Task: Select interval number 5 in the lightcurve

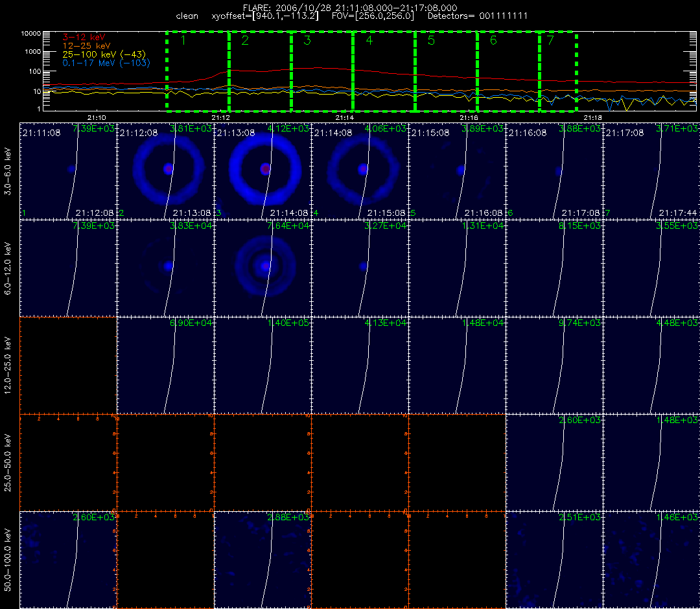Action: point(431,40)
